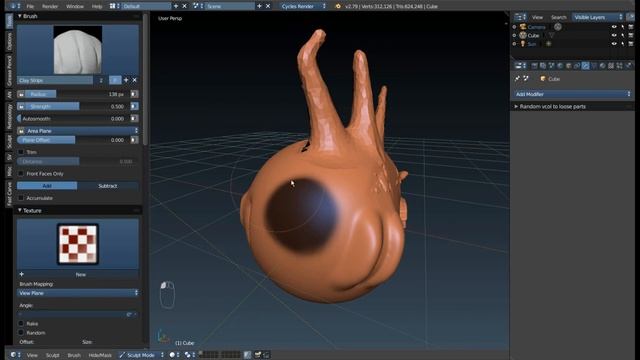Screen dimensions: 640x360
Task: Enable the Trim checkbox
Action: tap(21, 152)
